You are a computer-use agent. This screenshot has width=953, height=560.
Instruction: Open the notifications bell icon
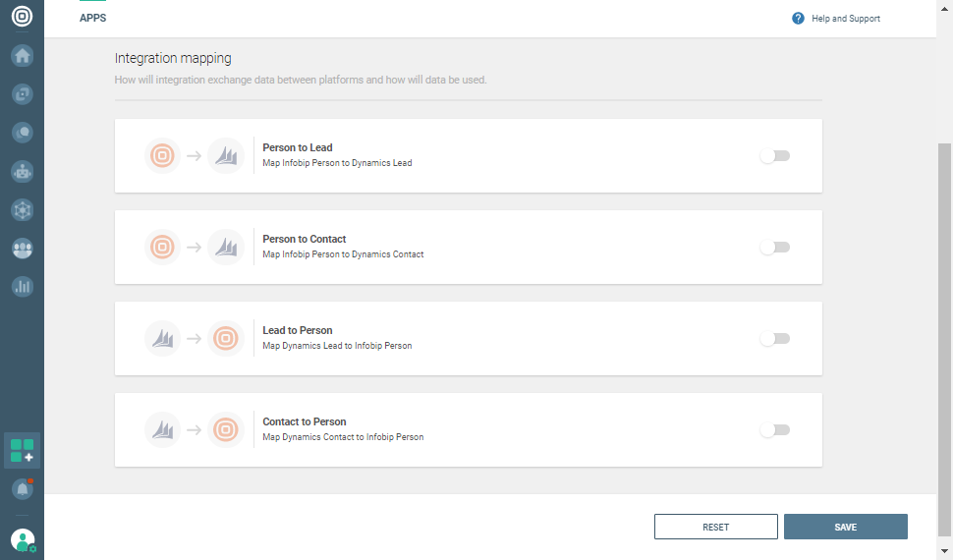pos(22,488)
